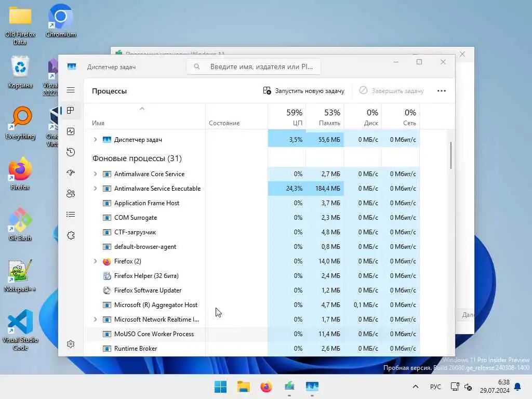
Task: Click the Task Manager title bar app icon
Action: coord(72,66)
